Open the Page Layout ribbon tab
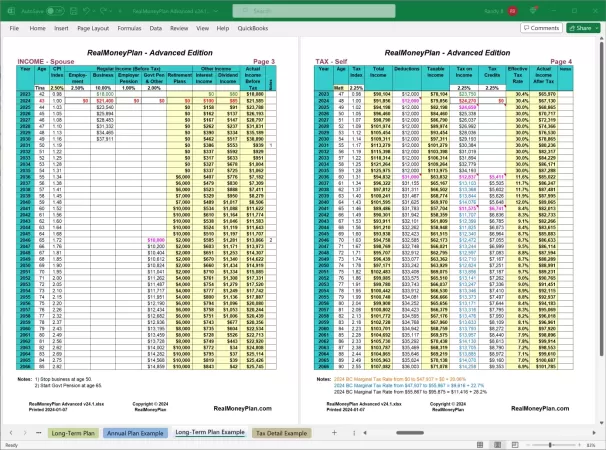 pos(92,29)
